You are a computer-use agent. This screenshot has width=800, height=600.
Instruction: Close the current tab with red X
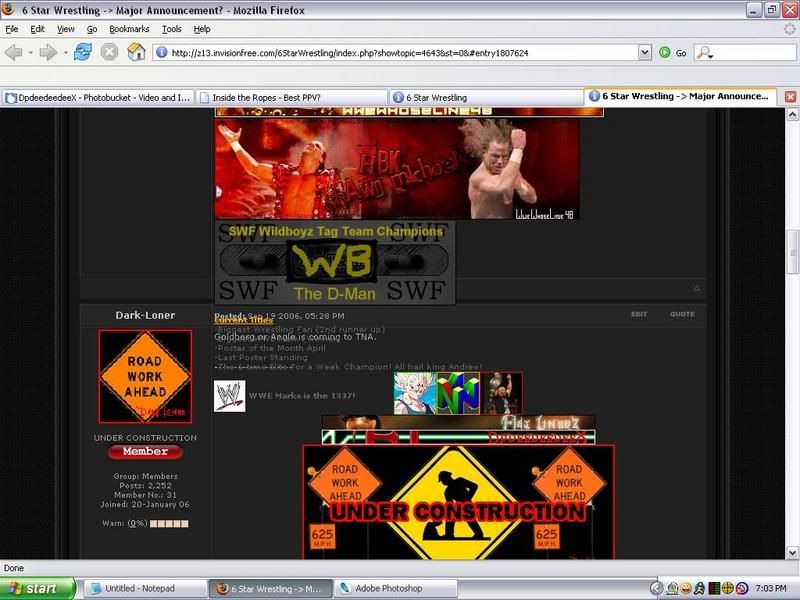[789, 97]
